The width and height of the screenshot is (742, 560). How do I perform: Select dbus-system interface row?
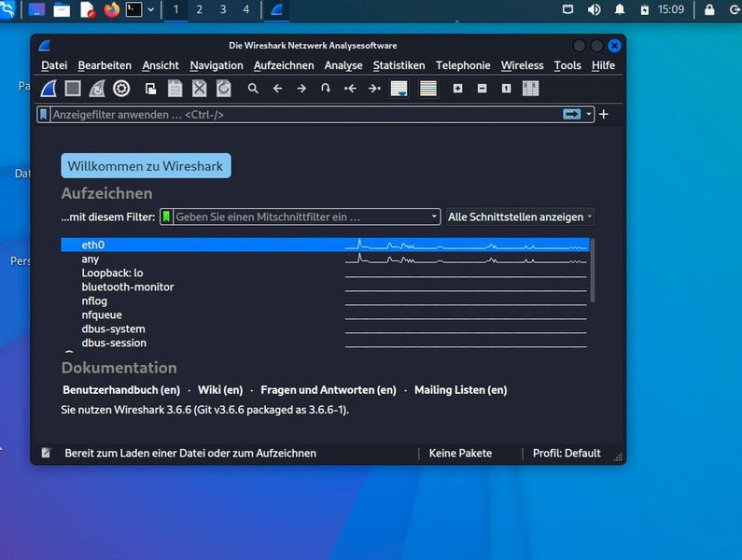[x=325, y=329]
